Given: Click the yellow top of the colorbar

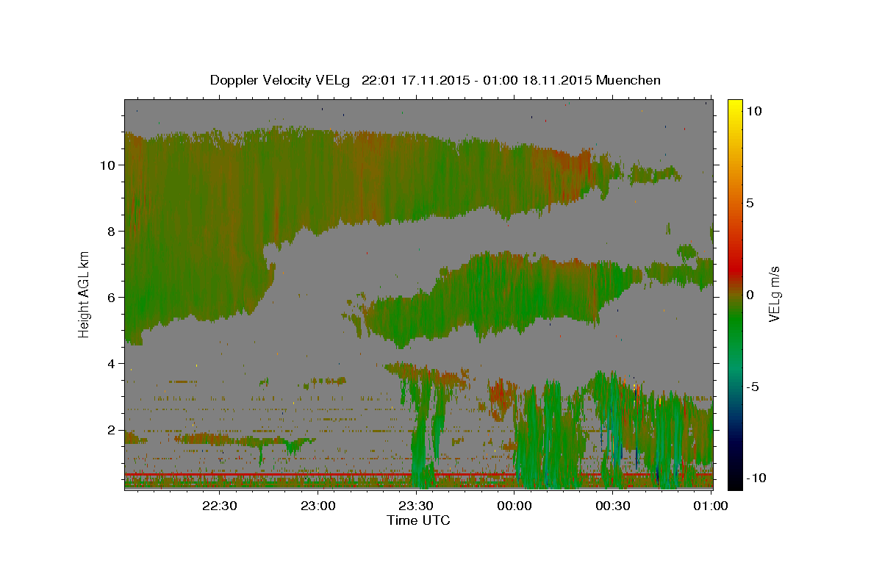Looking at the screenshot, I should click(x=734, y=107).
